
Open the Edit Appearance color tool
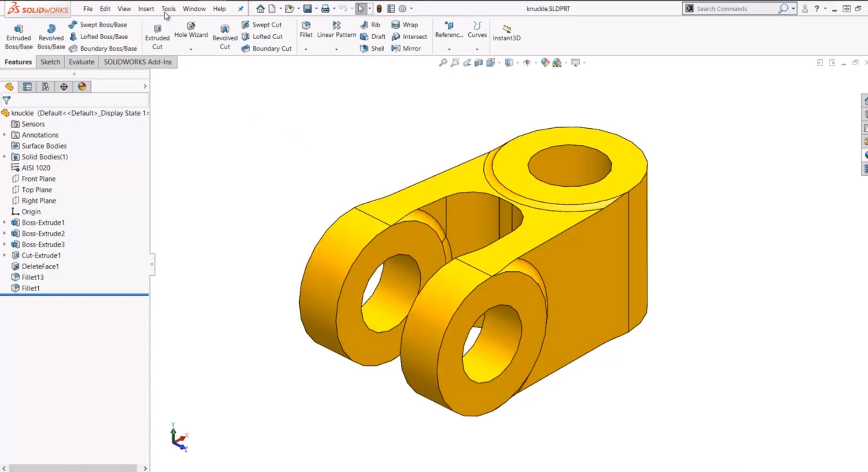point(545,63)
